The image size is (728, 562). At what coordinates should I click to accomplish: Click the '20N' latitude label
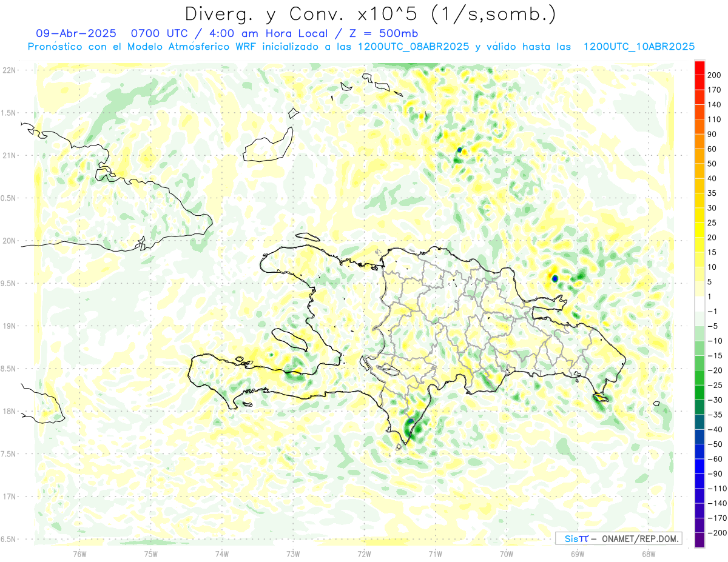8,241
